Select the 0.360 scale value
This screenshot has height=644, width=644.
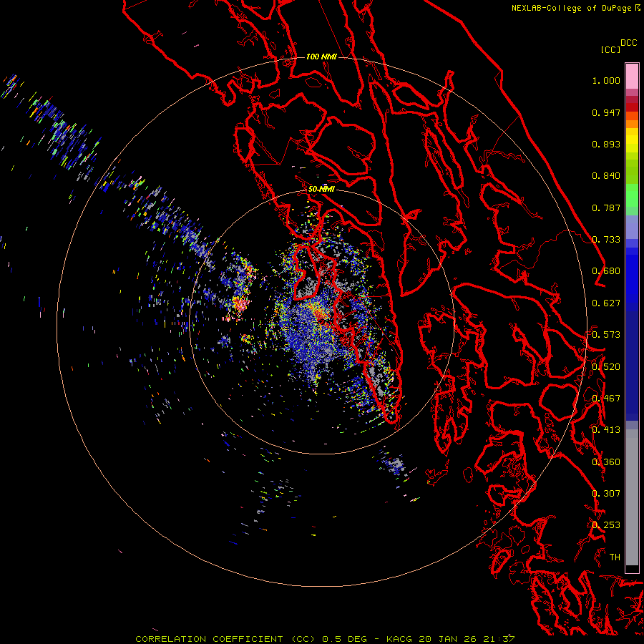pyautogui.click(x=606, y=462)
